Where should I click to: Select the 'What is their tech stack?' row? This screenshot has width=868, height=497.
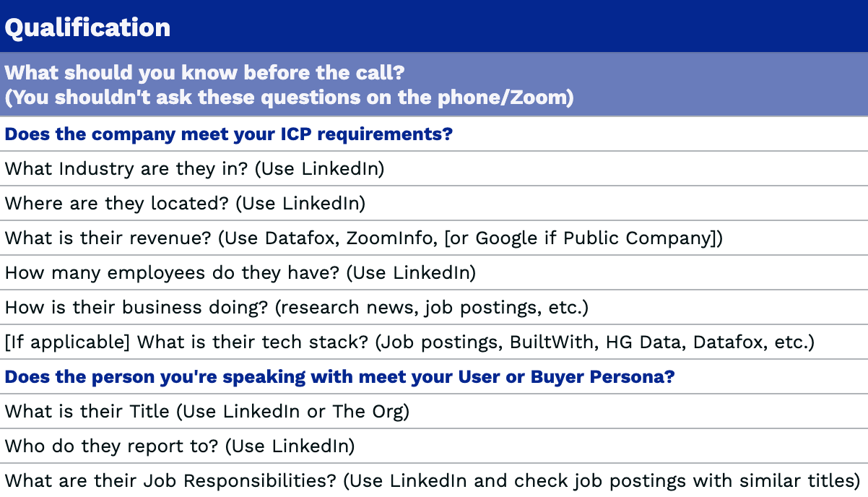tap(434, 342)
